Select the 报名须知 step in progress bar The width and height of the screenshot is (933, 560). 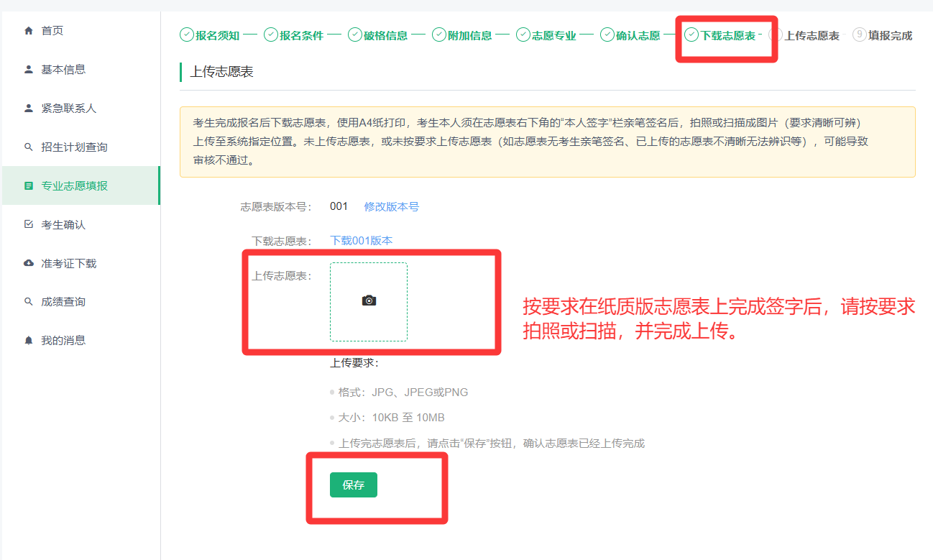[217, 35]
